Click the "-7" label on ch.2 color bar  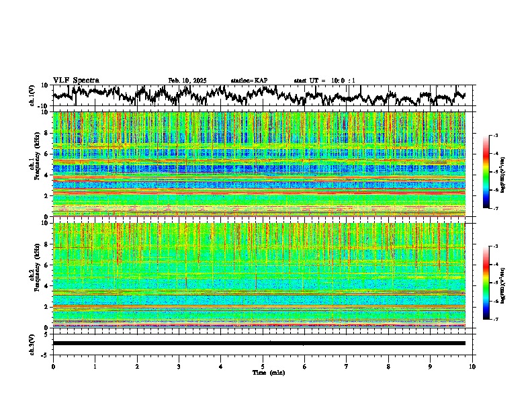click(x=495, y=319)
